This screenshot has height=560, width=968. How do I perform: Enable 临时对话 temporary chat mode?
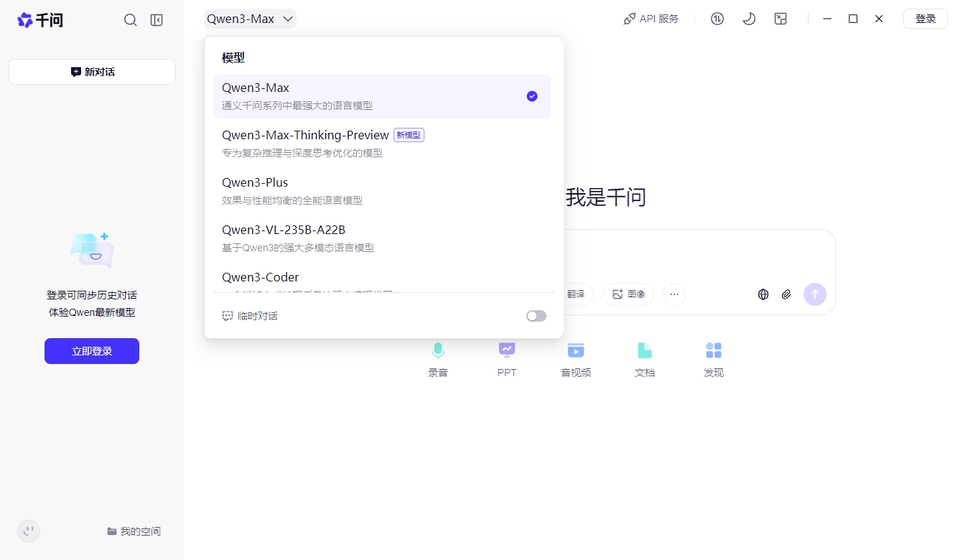click(536, 316)
